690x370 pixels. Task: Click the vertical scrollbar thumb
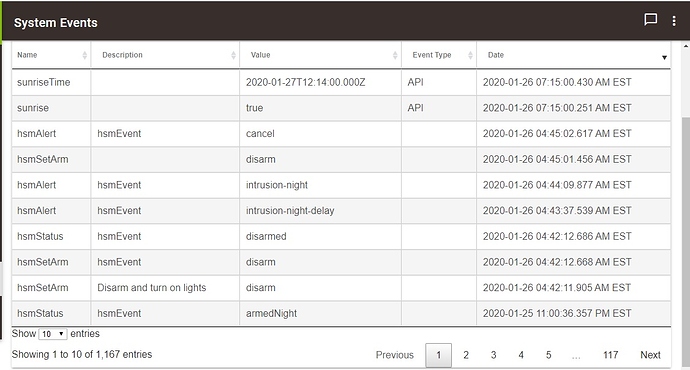[686, 242]
